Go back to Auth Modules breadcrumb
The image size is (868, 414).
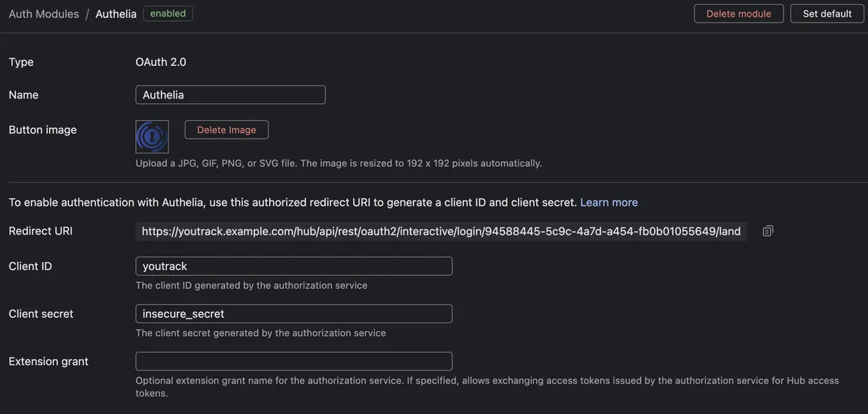tap(44, 14)
